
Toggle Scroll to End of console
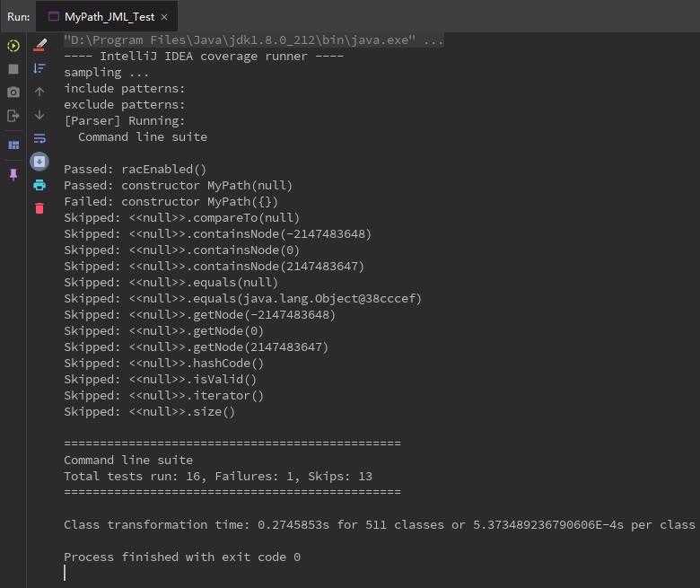(39, 162)
